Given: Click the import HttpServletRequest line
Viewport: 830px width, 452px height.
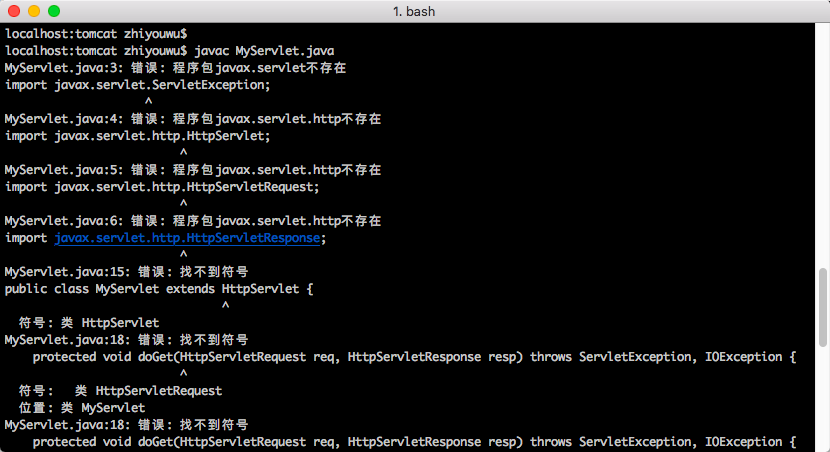Looking at the screenshot, I should tap(162, 187).
